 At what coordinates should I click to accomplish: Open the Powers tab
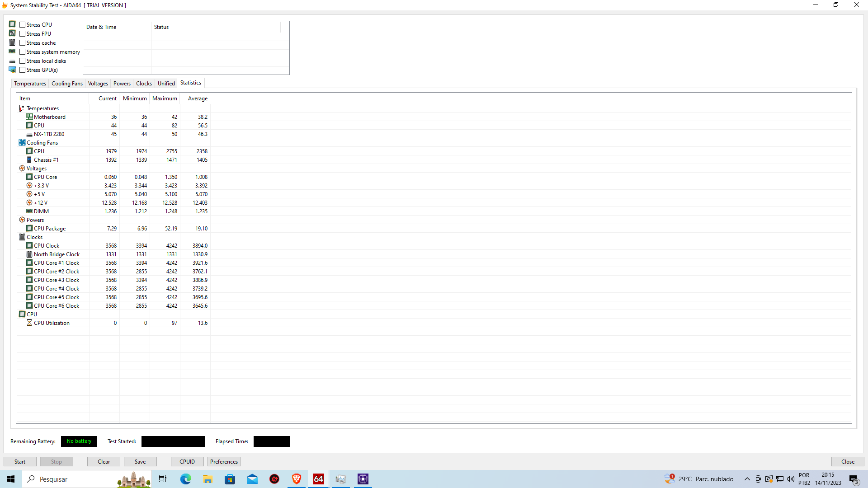coord(122,84)
